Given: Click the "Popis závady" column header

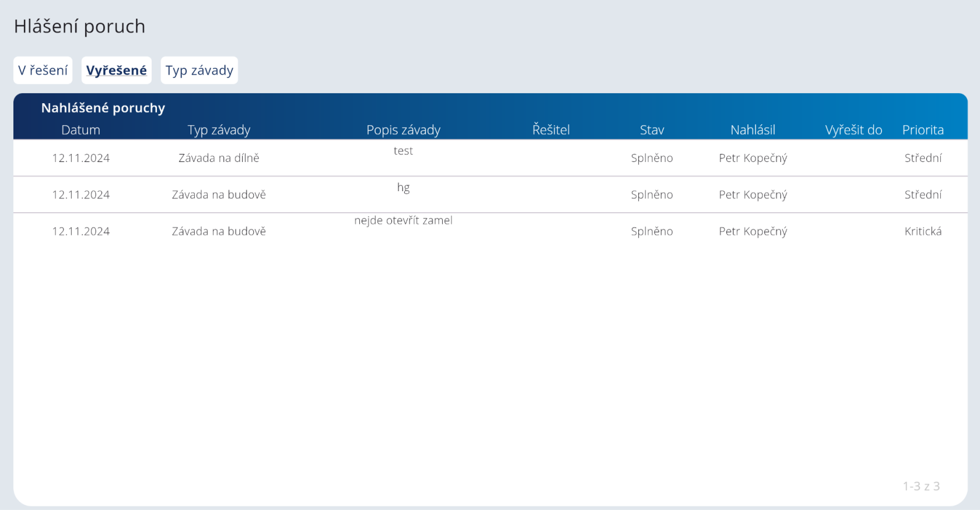Looking at the screenshot, I should pyautogui.click(x=403, y=130).
